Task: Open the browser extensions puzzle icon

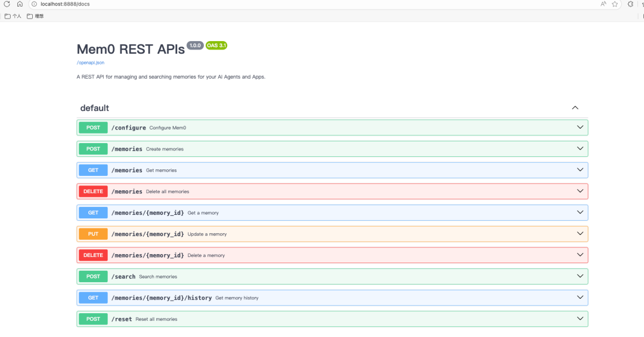Action: pyautogui.click(x=630, y=4)
